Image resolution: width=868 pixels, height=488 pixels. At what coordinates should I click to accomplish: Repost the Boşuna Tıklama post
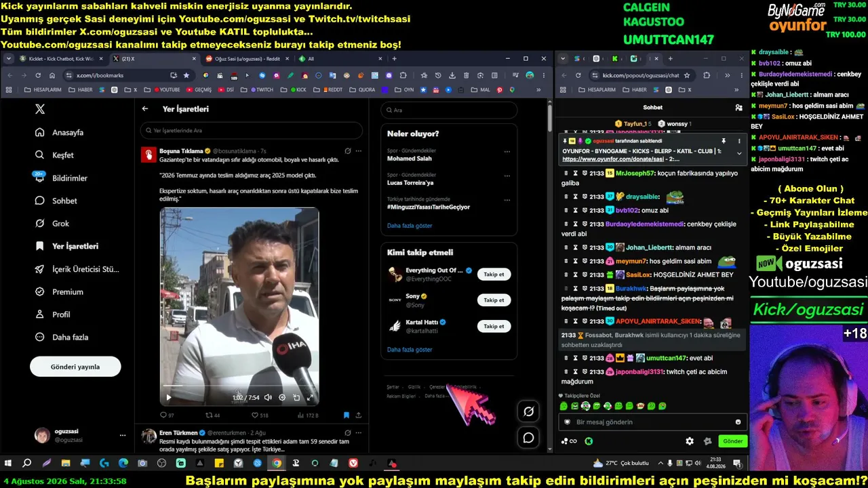[x=212, y=415]
